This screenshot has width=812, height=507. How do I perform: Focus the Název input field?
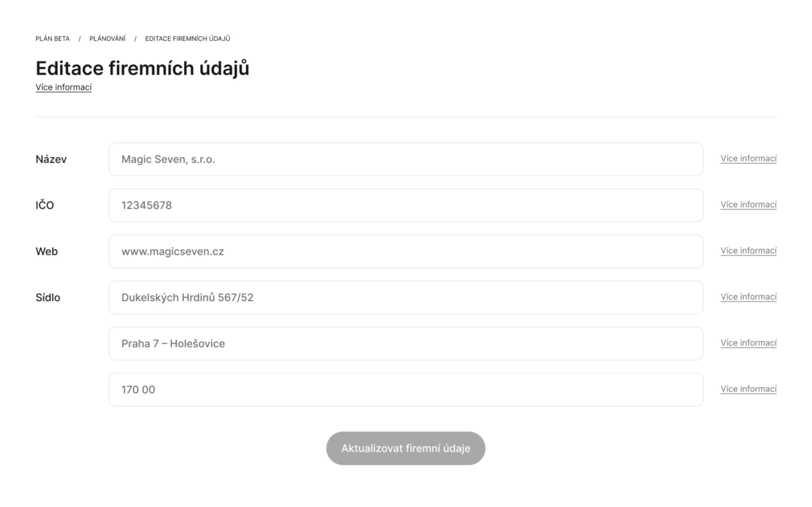pyautogui.click(x=406, y=159)
